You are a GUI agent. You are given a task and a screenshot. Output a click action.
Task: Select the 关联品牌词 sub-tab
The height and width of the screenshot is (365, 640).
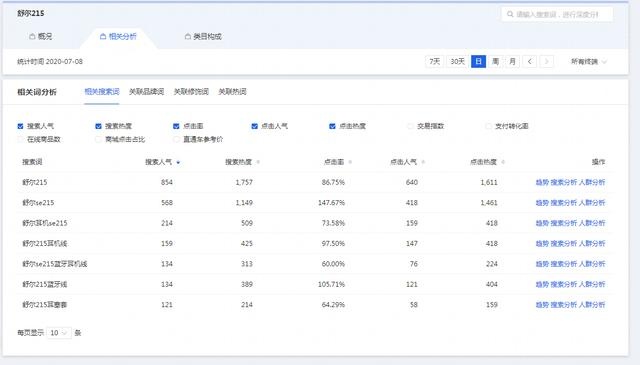(x=147, y=91)
